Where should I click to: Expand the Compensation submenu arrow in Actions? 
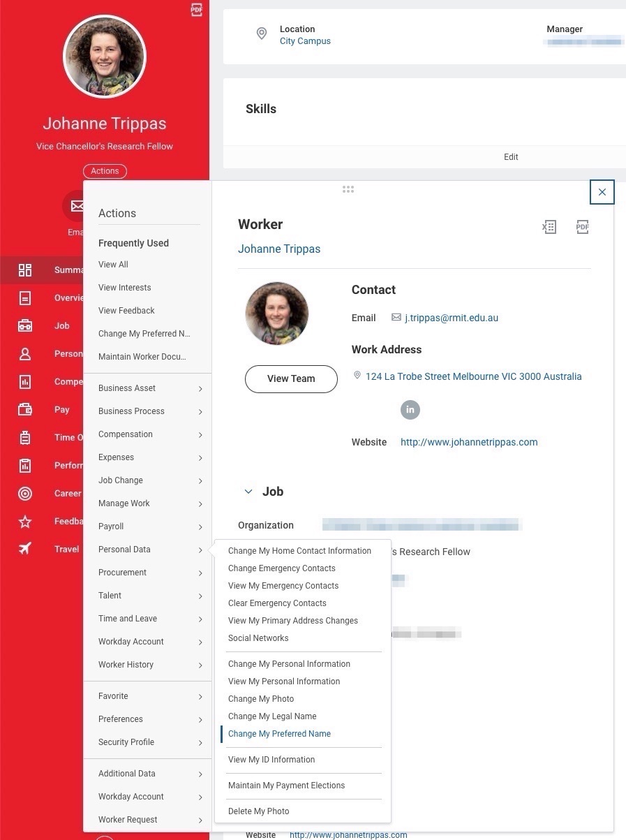click(200, 435)
